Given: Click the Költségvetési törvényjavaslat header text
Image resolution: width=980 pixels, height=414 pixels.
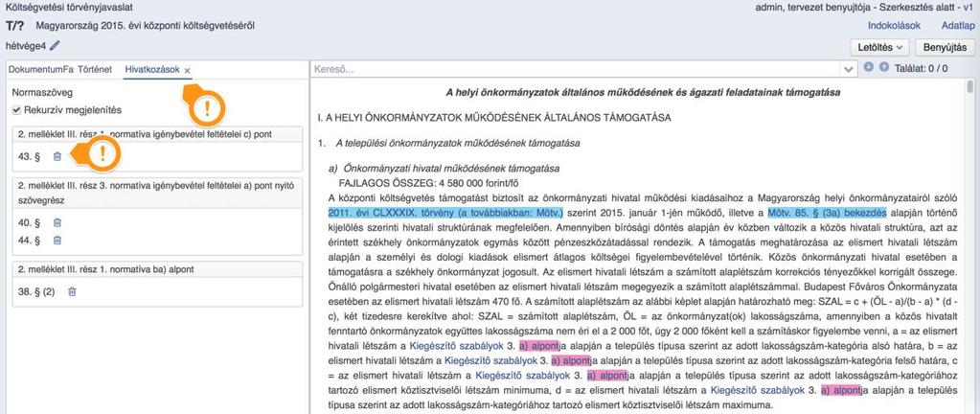Looking at the screenshot, I should click(69, 8).
